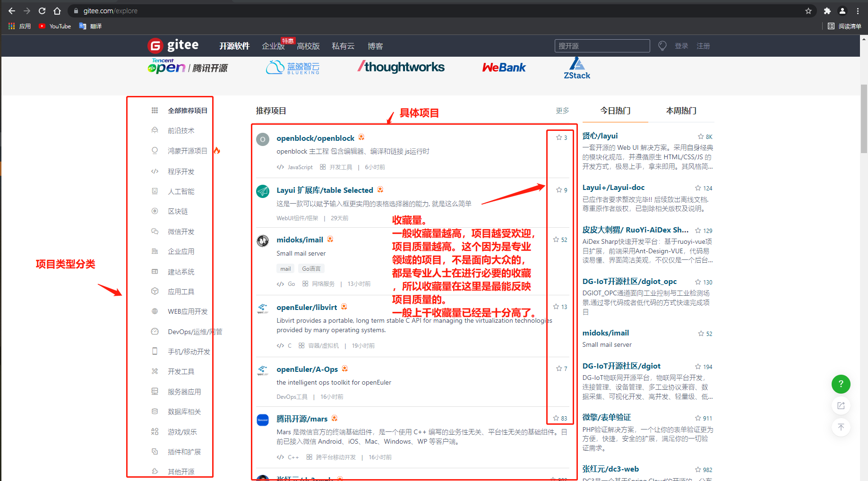Click 登录 login link
Image resolution: width=868 pixels, height=481 pixels.
click(x=681, y=46)
